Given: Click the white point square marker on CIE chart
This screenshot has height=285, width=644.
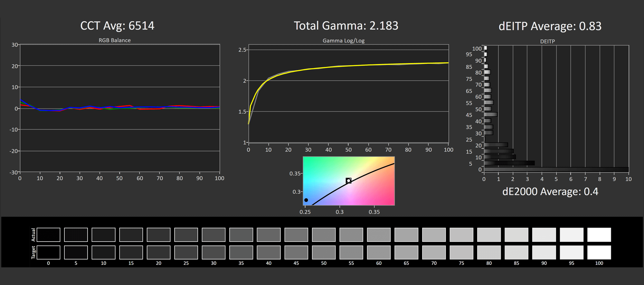Looking at the screenshot, I should (x=348, y=181).
